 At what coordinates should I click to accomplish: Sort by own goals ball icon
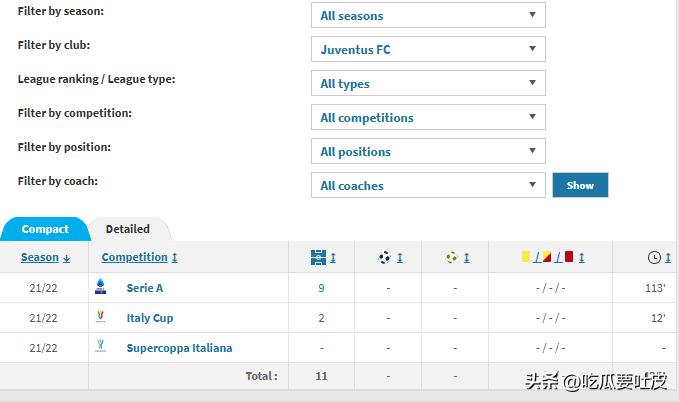(x=452, y=257)
